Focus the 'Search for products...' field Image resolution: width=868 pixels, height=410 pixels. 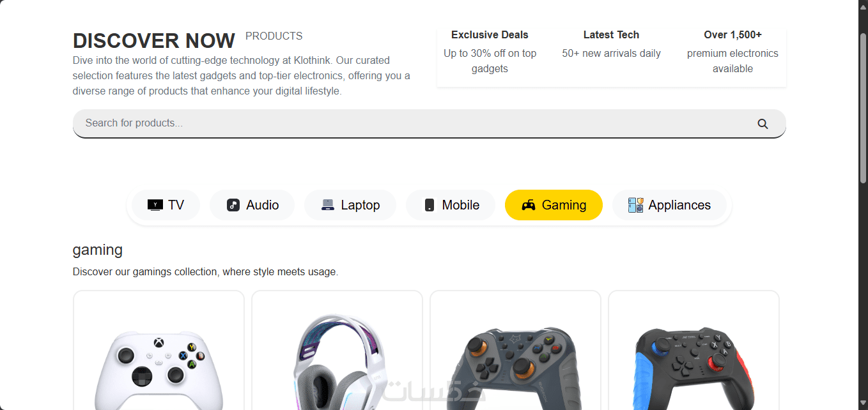coord(429,123)
